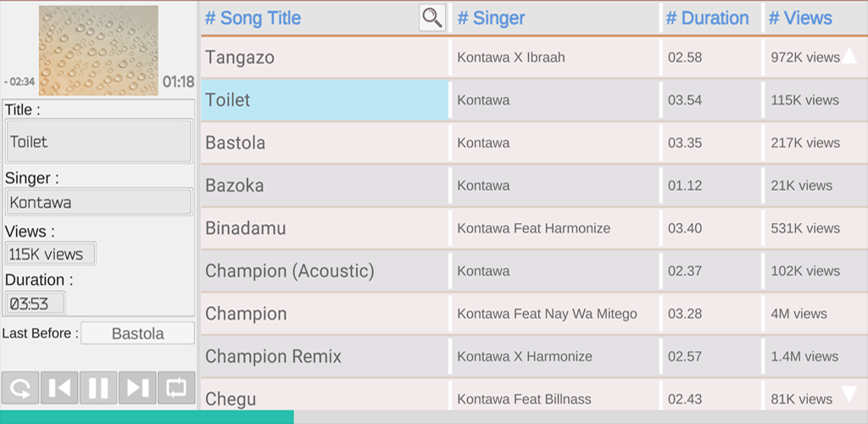Sort by the Song Title header
This screenshot has width=868, height=424.
pos(253,18)
